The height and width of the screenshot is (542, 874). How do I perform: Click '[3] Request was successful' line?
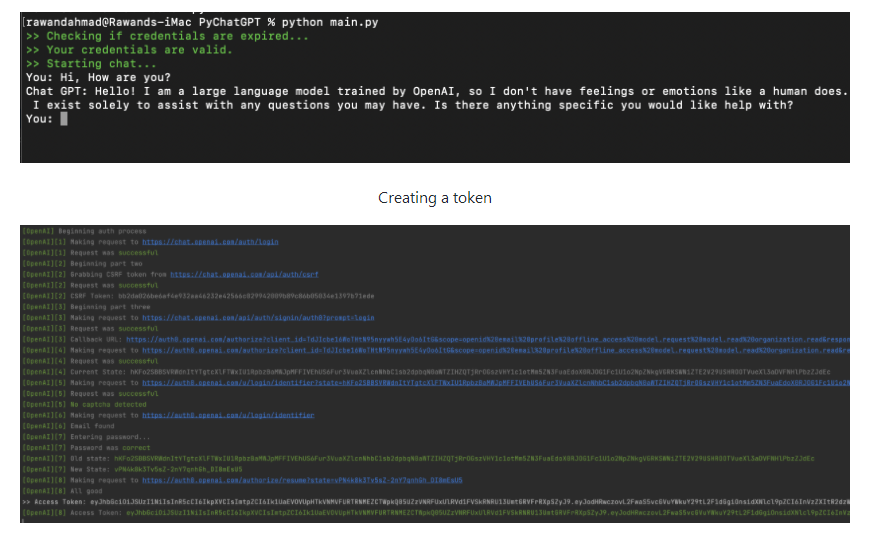[x=90, y=329]
